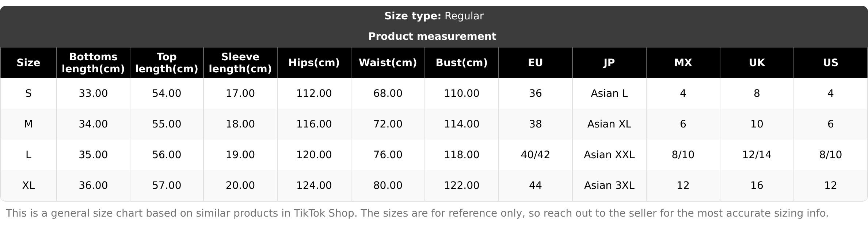Click the XL size row label
The image size is (868, 225).
pyautogui.click(x=28, y=186)
